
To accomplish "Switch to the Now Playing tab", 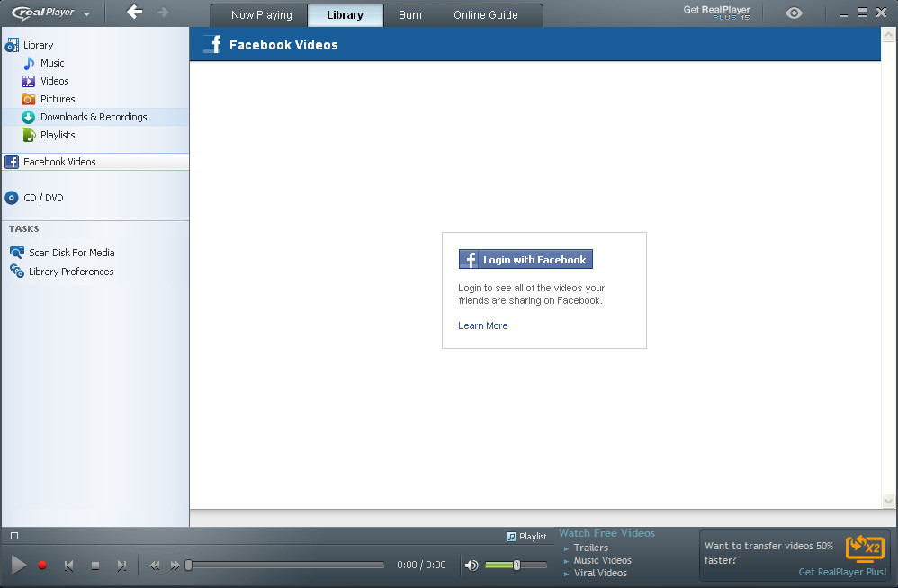I will (x=261, y=15).
